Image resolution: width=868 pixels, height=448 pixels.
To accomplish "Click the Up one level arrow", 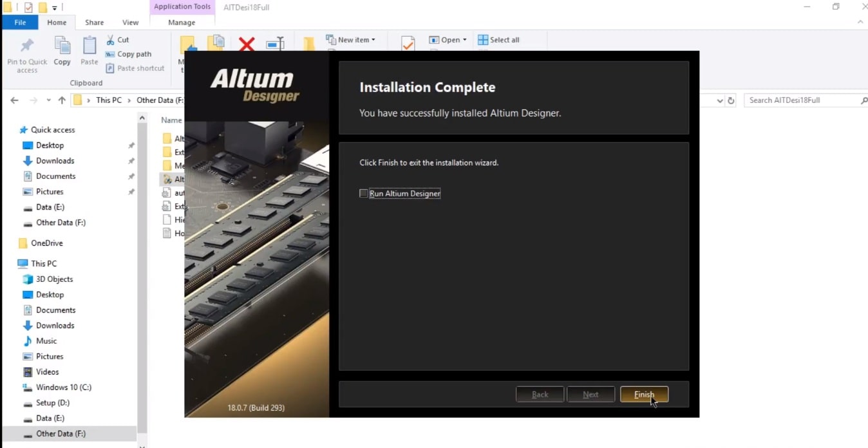I will pos(62,100).
